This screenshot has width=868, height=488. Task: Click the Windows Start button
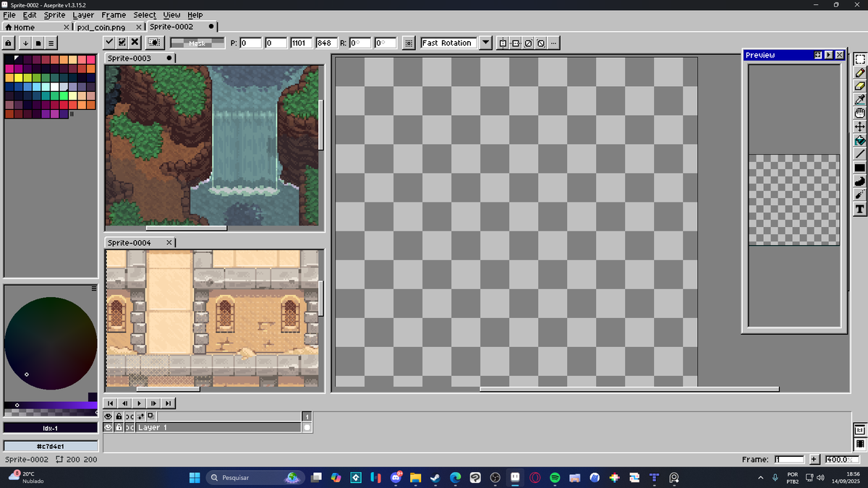pos(194,478)
